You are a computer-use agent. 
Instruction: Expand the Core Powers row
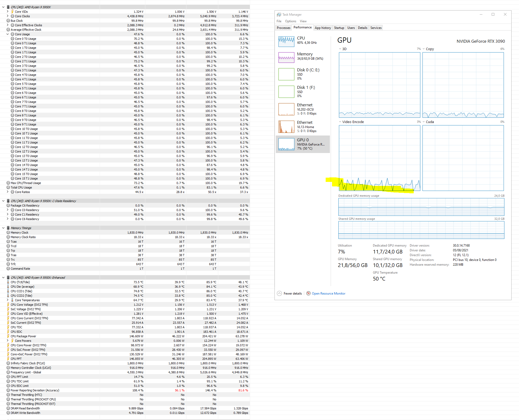pos(7,341)
